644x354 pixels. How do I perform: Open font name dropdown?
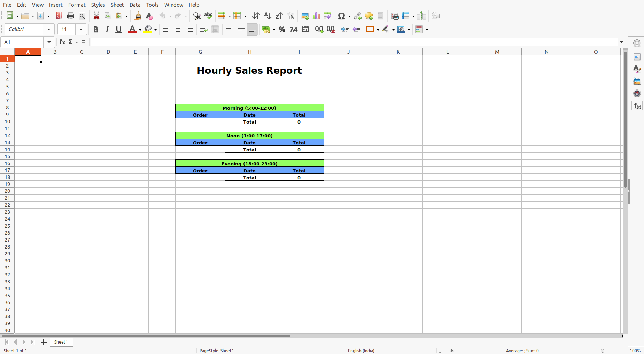point(49,29)
